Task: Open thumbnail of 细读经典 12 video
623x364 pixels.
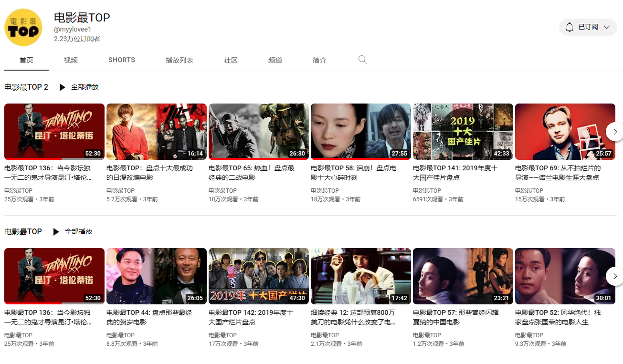Action: pos(361,276)
